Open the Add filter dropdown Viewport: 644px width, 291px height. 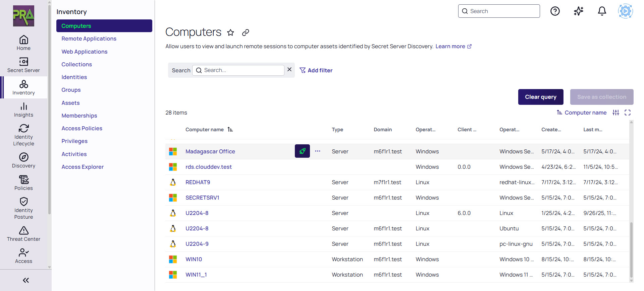316,70
